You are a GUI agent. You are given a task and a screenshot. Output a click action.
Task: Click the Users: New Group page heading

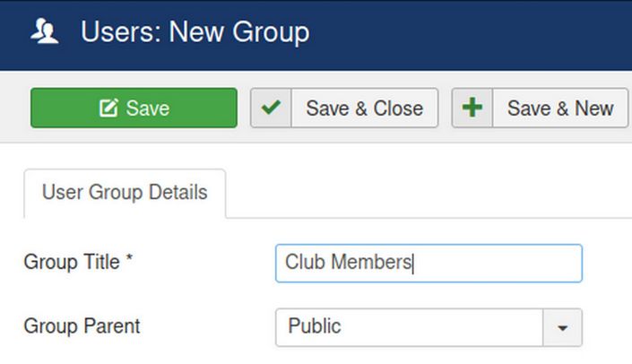(195, 33)
